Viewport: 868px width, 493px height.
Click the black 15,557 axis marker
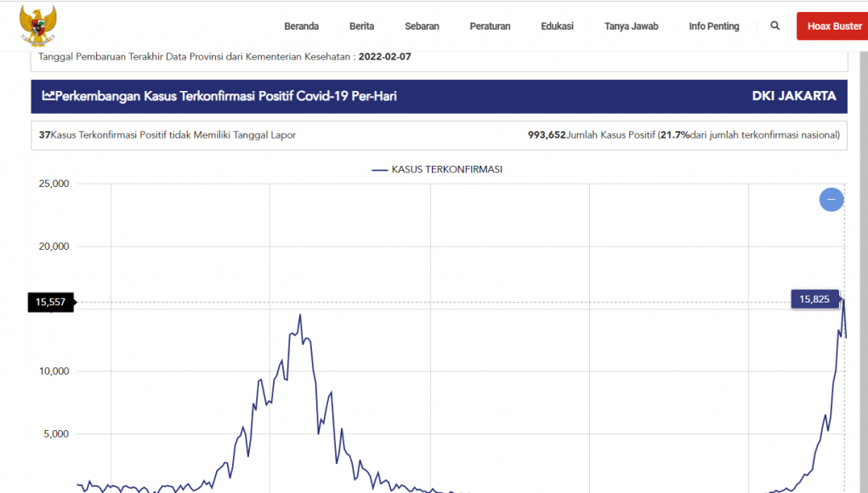(x=51, y=302)
